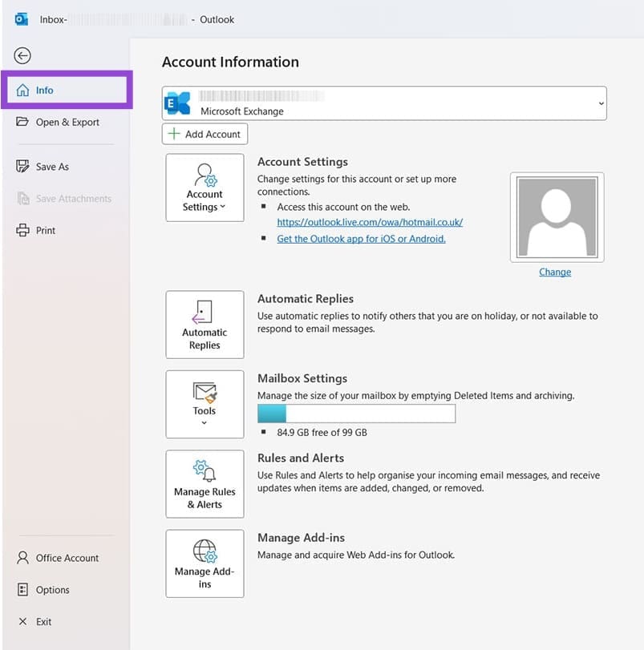
Task: Click the profile picture placeholder
Action: [557, 216]
